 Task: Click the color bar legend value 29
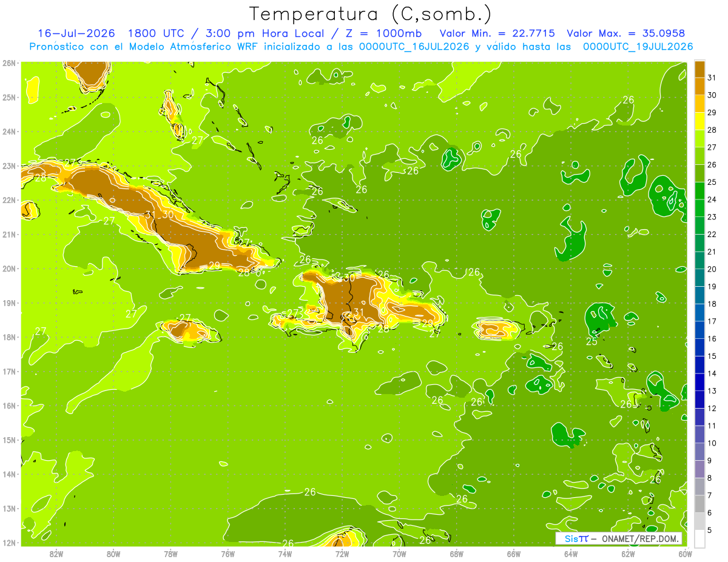pos(712,113)
